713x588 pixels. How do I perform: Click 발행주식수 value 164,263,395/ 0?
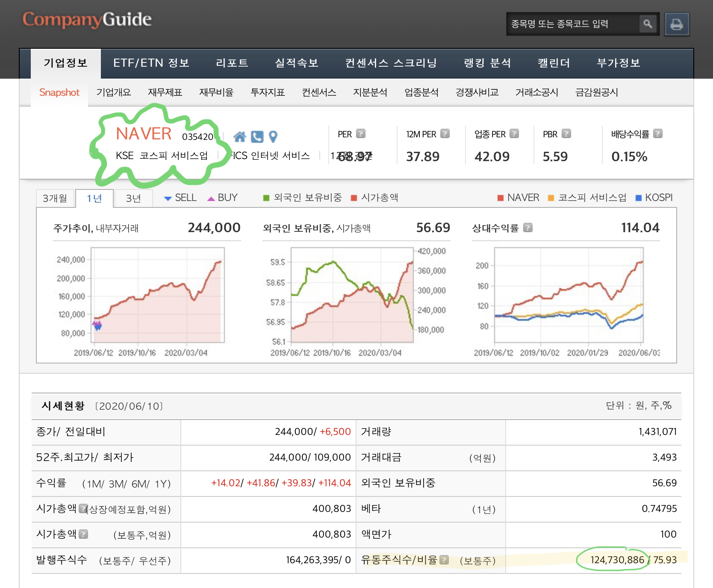(318, 560)
